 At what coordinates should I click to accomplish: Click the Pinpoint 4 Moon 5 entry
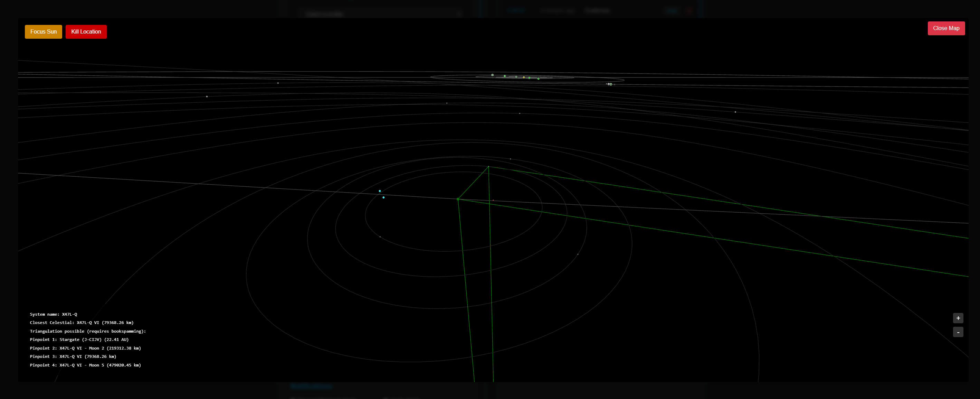tap(85, 365)
